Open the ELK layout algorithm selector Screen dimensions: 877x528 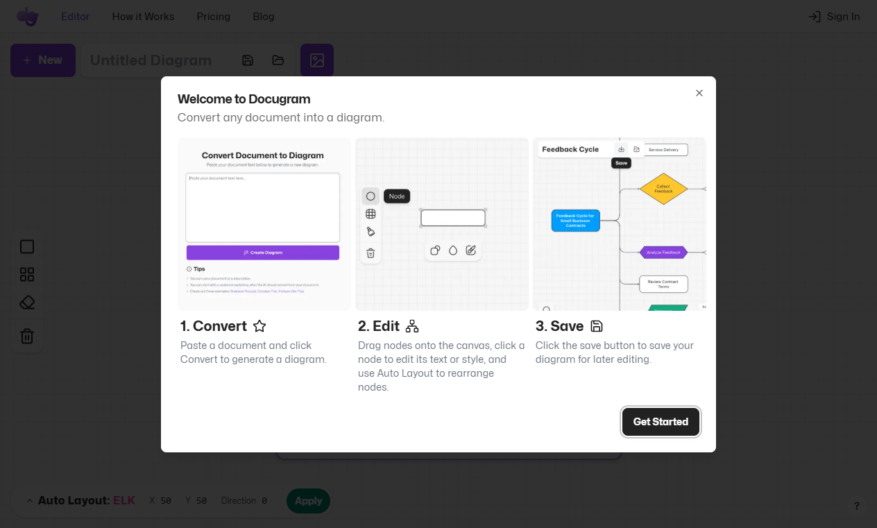click(x=124, y=501)
